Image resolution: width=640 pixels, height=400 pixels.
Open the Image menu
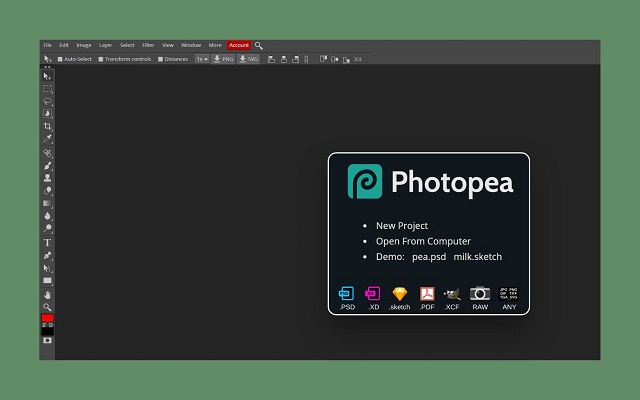point(84,45)
